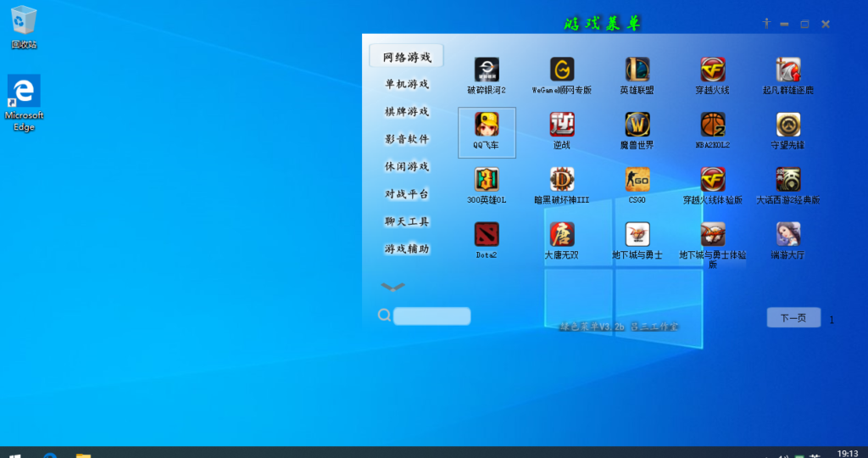The width and height of the screenshot is (868, 458).
Task: Select 影音软件 category tab
Action: pyautogui.click(x=407, y=139)
